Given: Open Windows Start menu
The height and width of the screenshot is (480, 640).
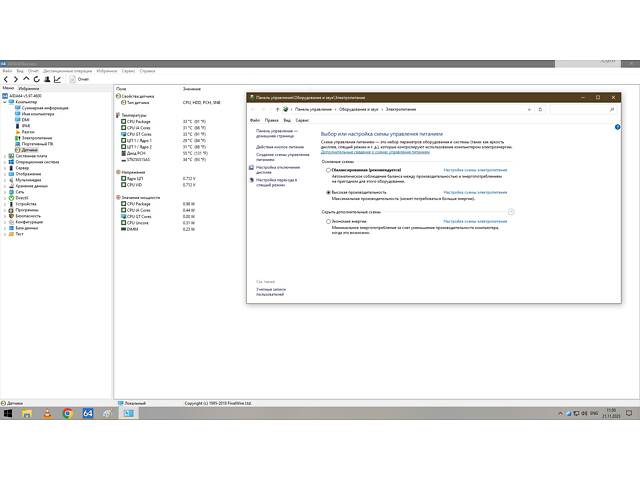Looking at the screenshot, I should [8, 413].
